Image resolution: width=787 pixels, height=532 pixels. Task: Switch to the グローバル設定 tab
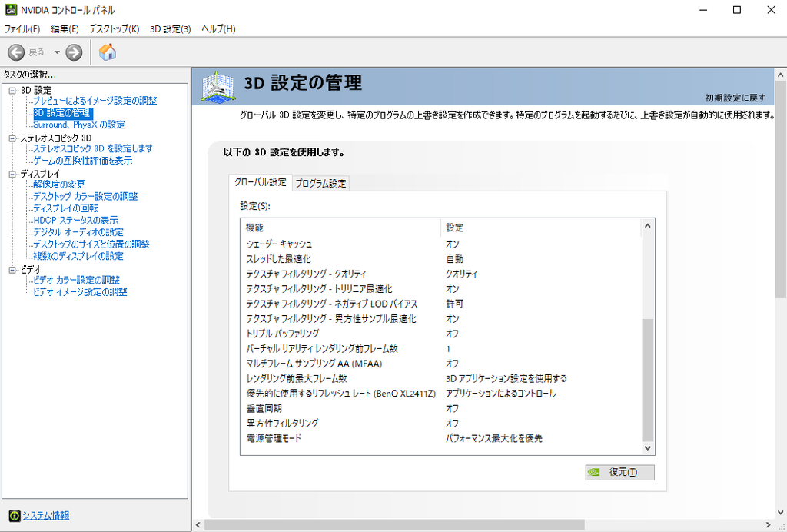coord(260,182)
